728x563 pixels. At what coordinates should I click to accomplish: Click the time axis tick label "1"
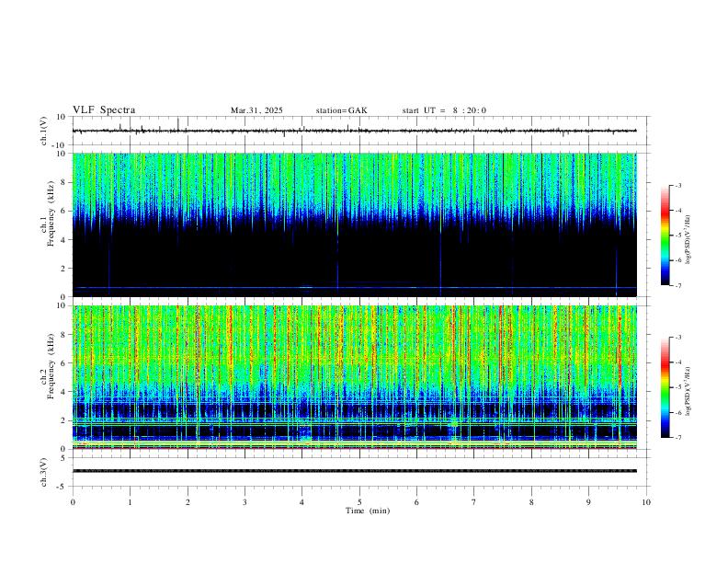point(130,502)
